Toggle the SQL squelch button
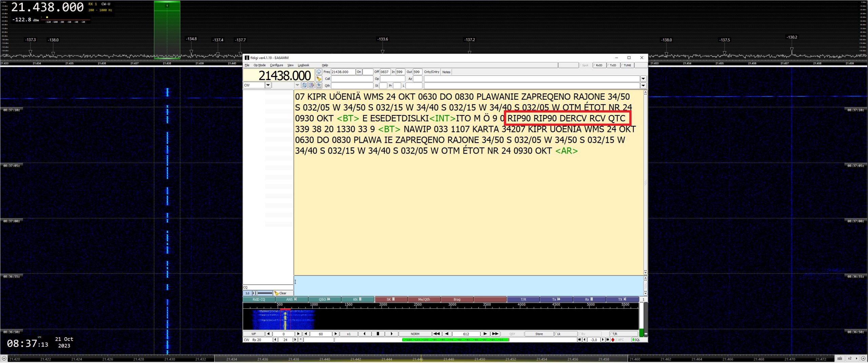868x363 pixels. pos(636,340)
